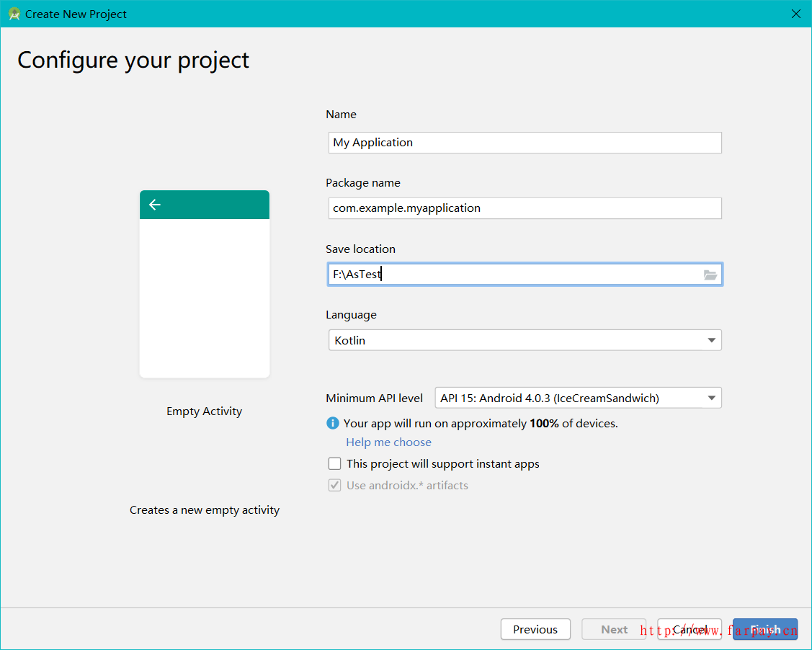Toggle the Use androidx.* artifacts checkbox

[x=334, y=486]
